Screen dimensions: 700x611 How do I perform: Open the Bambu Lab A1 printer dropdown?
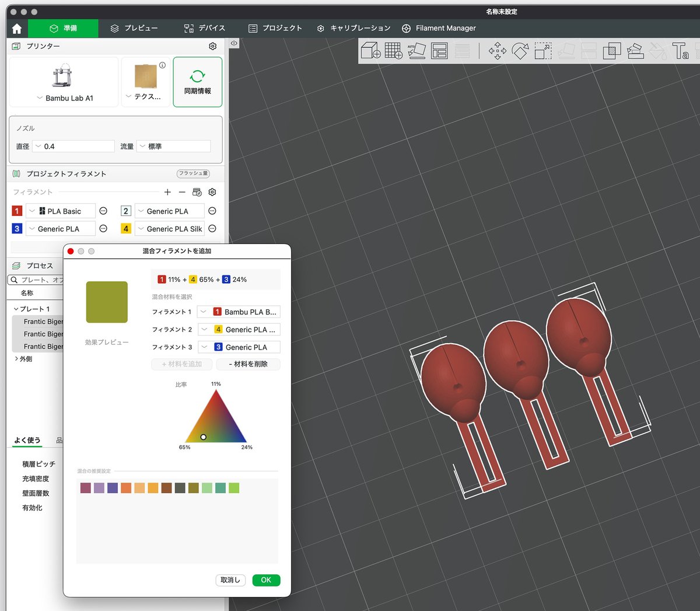click(64, 98)
